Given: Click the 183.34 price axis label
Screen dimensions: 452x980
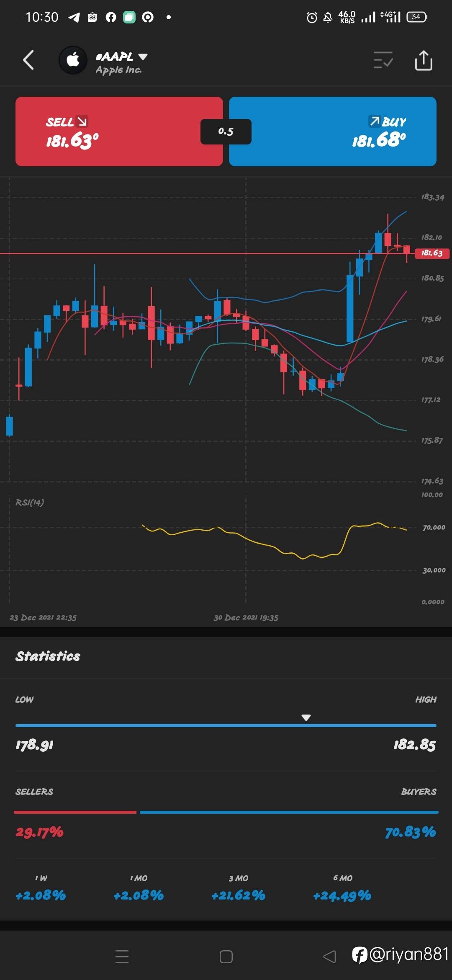Looking at the screenshot, I should 433,197.
